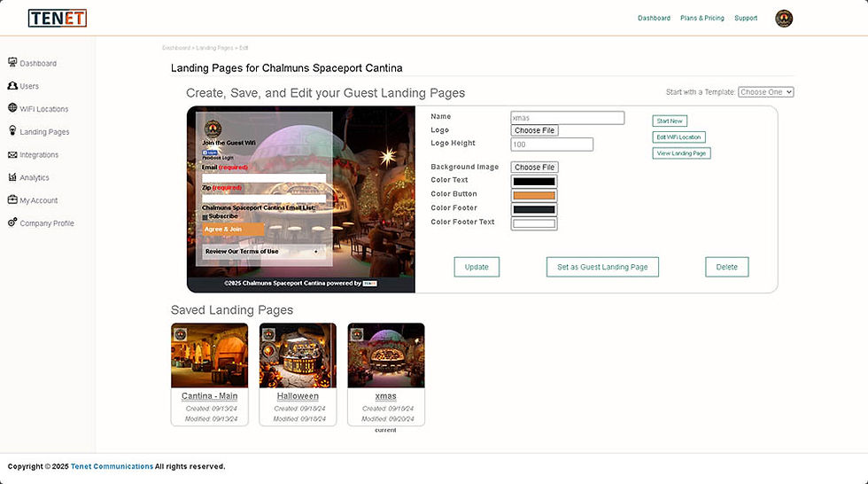Click the Email field in preview
Viewport: 868px width, 484px height.
pos(264,178)
